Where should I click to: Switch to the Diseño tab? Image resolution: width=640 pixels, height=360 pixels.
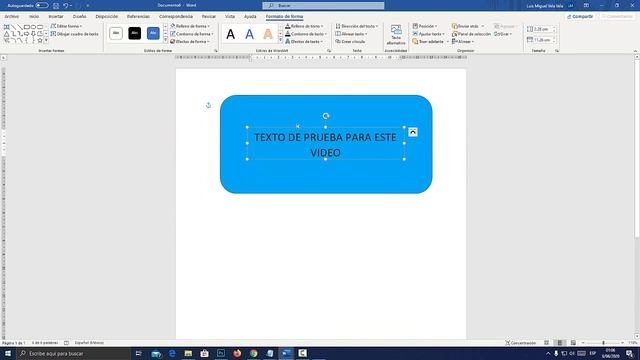point(80,16)
